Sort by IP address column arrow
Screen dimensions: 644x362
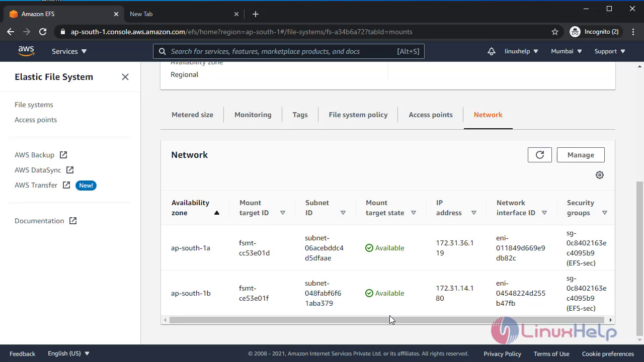click(x=474, y=213)
